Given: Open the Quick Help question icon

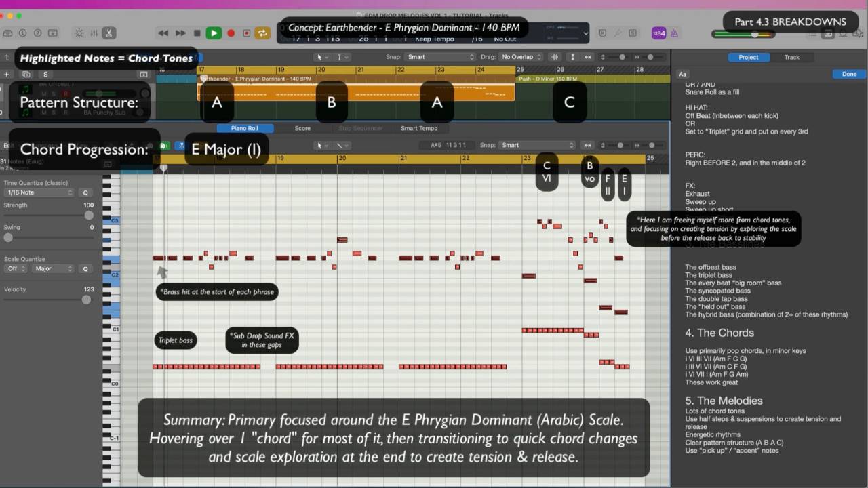Looking at the screenshot, I should click(x=38, y=33).
